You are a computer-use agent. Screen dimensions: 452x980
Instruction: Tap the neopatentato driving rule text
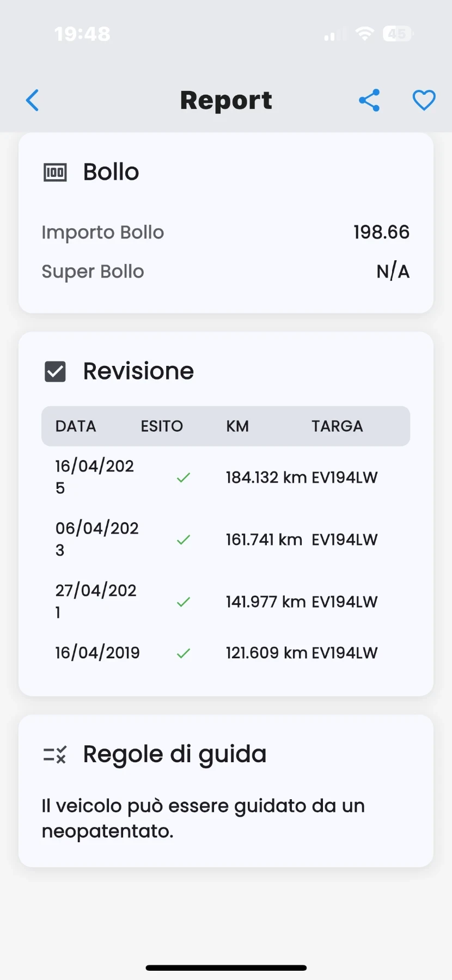(x=203, y=818)
